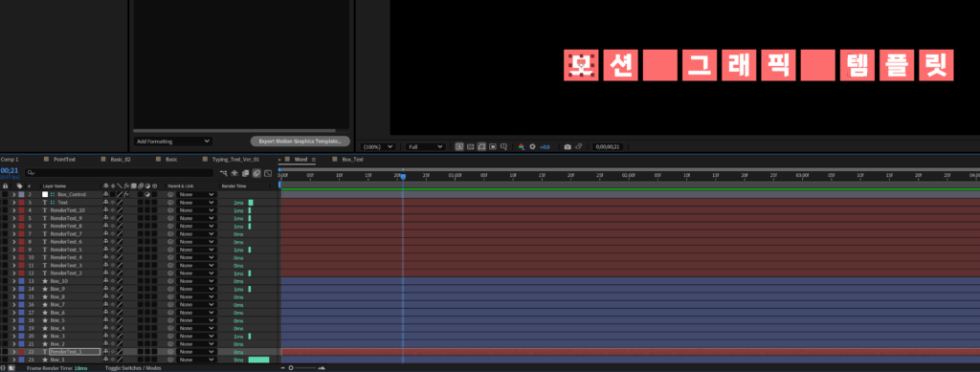
Task: Switch to the PointText timeline tab
Action: tap(64, 160)
